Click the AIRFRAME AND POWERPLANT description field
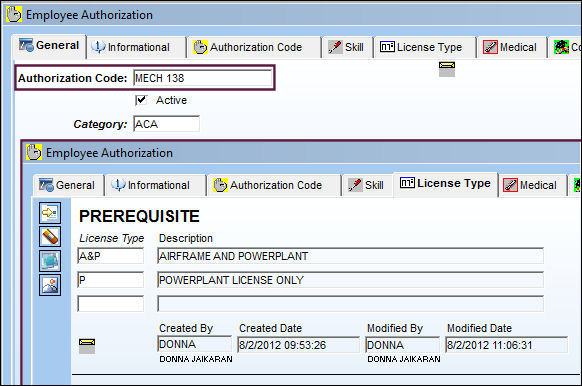 (351, 256)
